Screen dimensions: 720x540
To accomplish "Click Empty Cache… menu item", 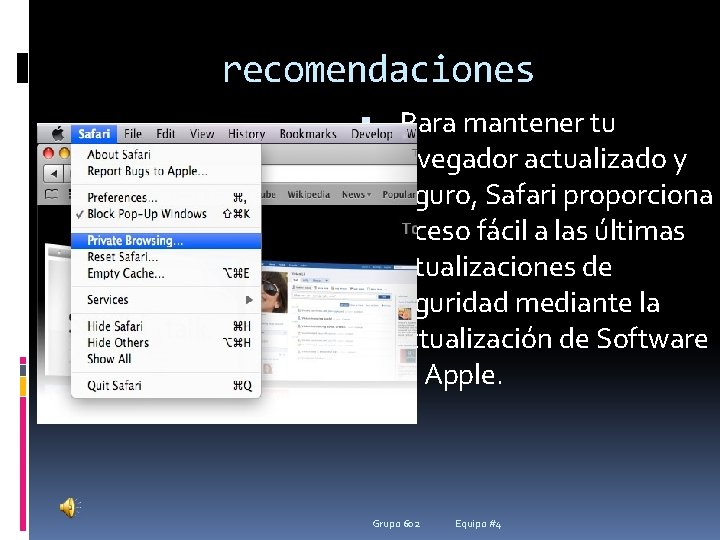I will 166,273.
